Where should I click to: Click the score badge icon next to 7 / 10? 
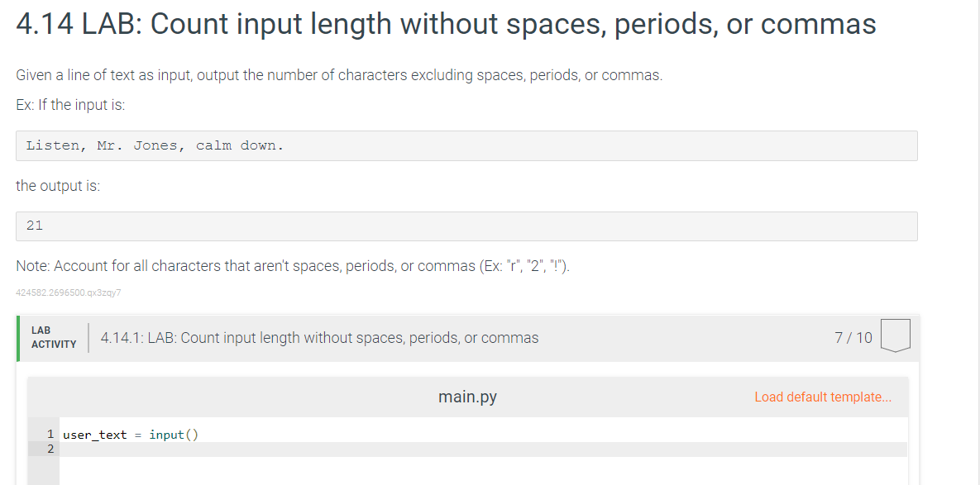[x=895, y=335]
